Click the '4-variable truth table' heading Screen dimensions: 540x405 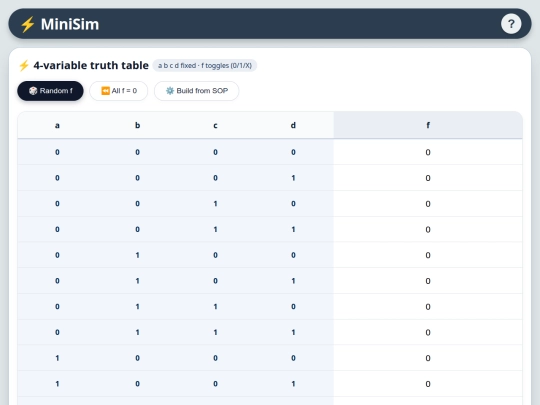click(x=91, y=65)
